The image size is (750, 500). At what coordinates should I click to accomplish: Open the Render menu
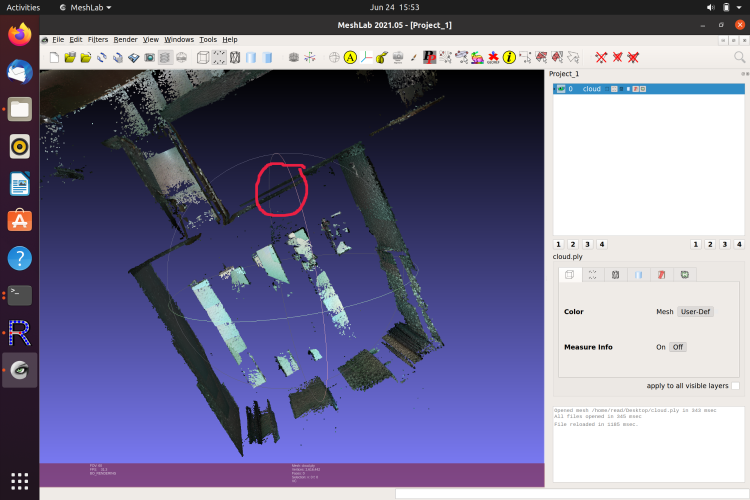(x=125, y=39)
